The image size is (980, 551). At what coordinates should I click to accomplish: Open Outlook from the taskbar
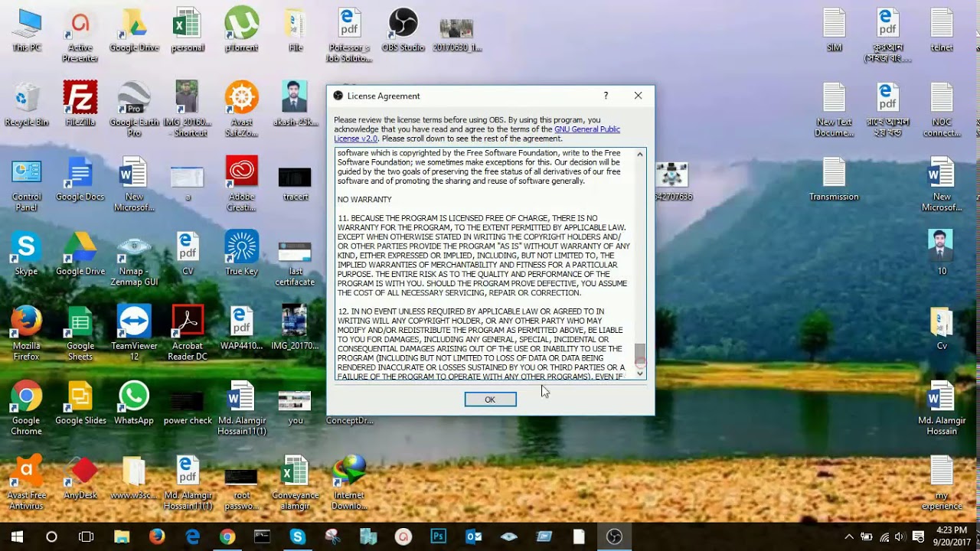(474, 536)
